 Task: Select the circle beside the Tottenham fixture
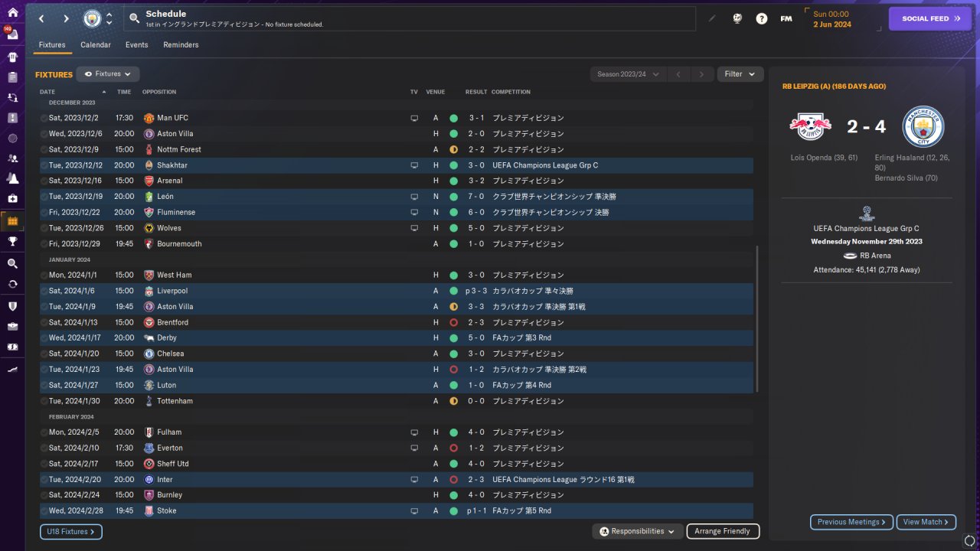pos(44,401)
